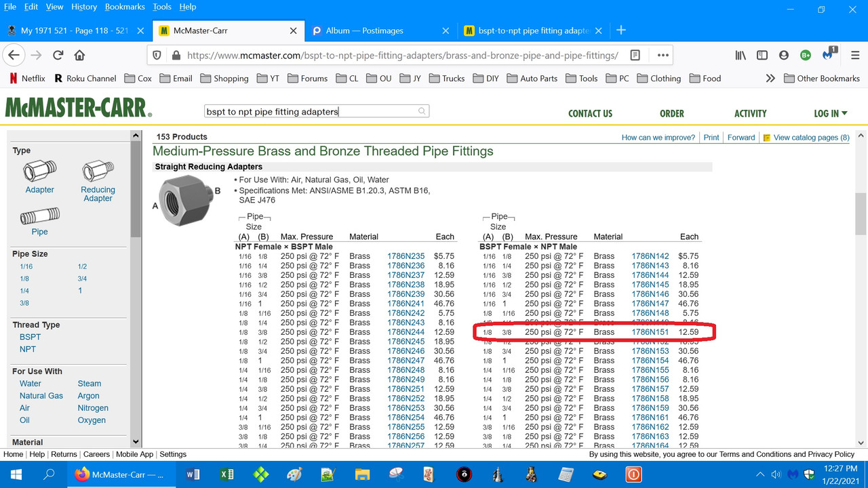The height and width of the screenshot is (488, 868).
Task: Click the Print link
Action: click(x=711, y=138)
